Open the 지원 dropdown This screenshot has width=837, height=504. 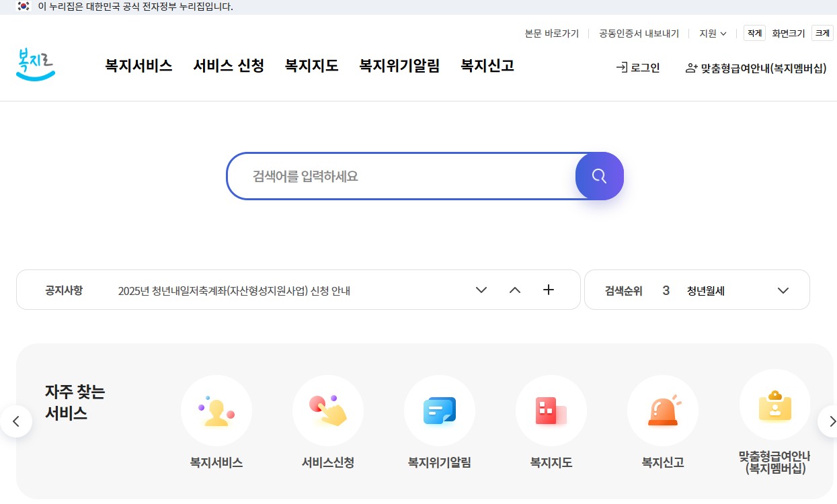(713, 33)
